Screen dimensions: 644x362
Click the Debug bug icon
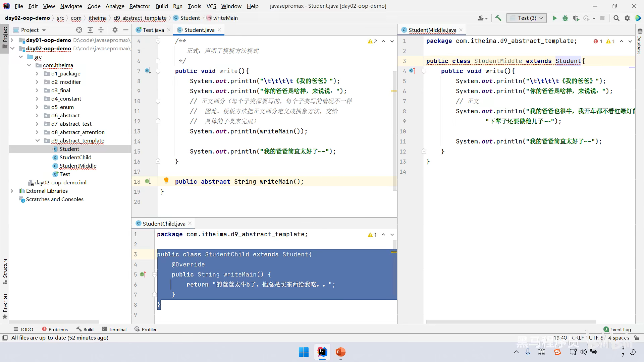pyautogui.click(x=565, y=18)
